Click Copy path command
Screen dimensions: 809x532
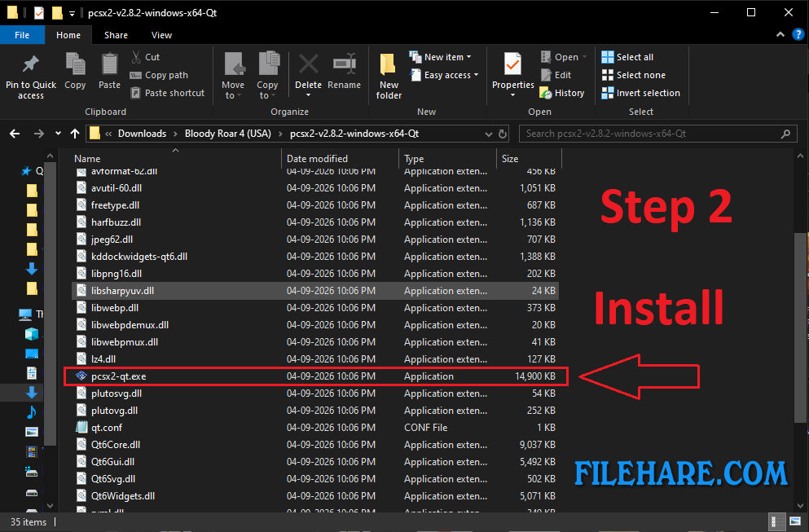pos(159,75)
